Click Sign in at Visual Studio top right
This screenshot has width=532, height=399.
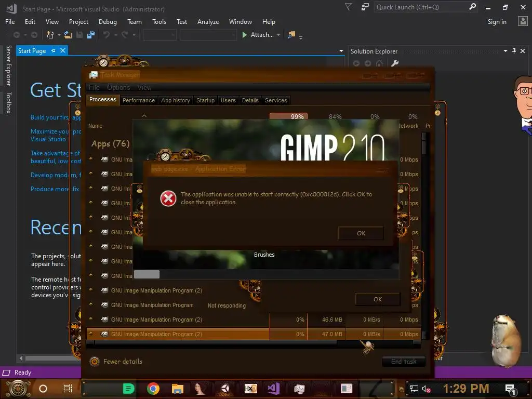(x=497, y=22)
